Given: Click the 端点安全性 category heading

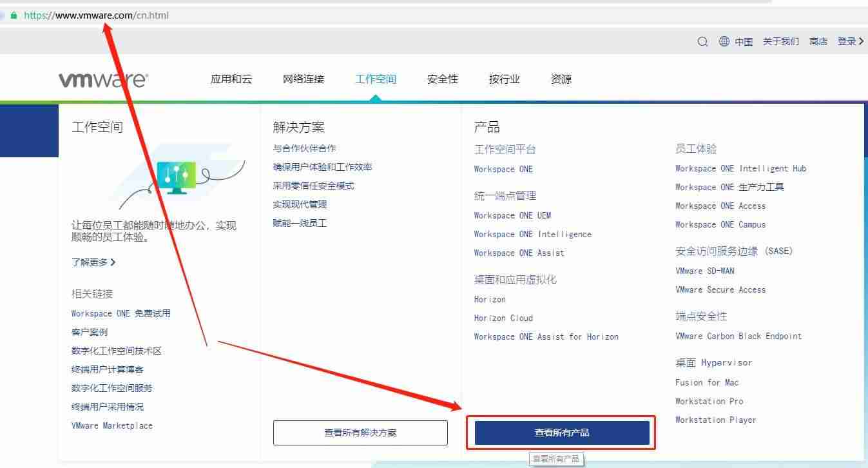Looking at the screenshot, I should [x=701, y=317].
